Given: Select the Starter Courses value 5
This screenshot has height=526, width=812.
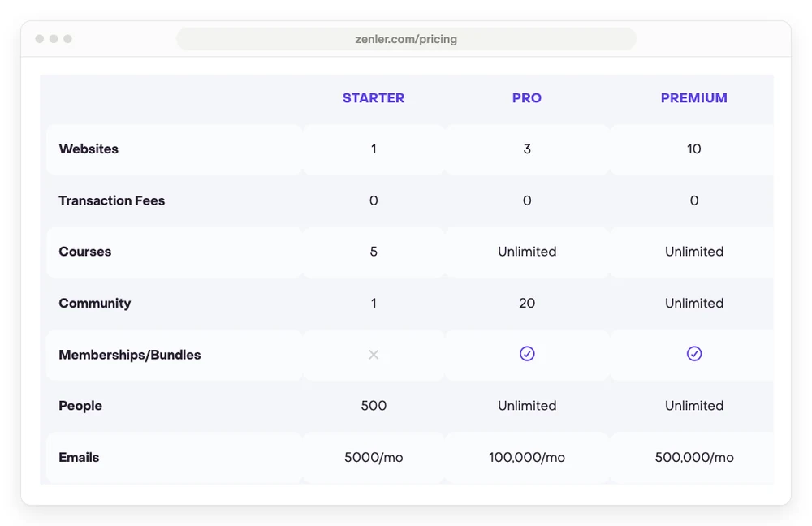Looking at the screenshot, I should 374,252.
